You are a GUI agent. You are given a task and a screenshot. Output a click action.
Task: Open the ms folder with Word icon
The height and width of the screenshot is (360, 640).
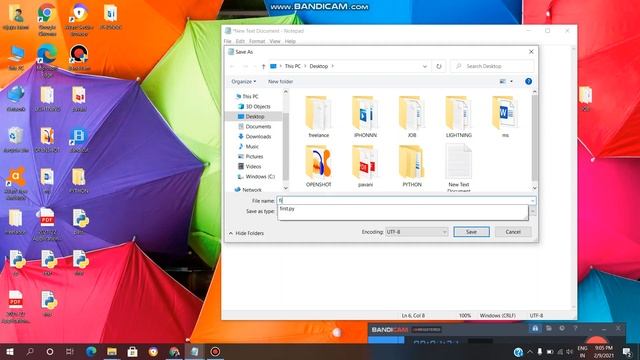(x=505, y=117)
